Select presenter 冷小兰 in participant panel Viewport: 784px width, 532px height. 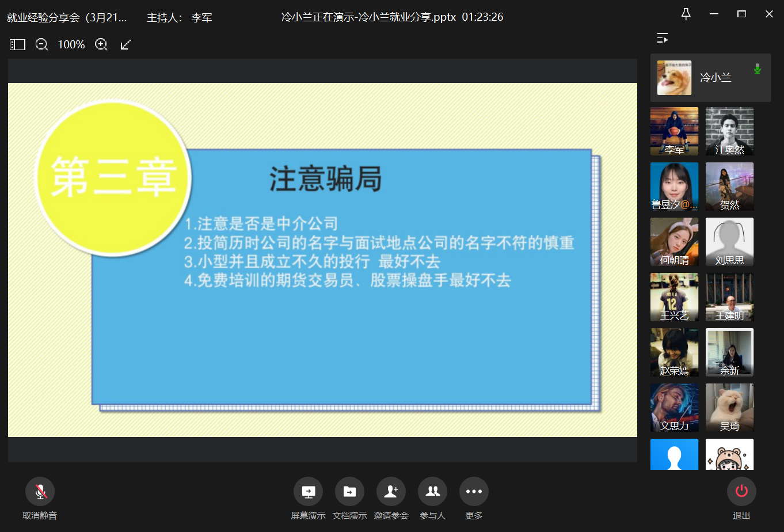710,78
